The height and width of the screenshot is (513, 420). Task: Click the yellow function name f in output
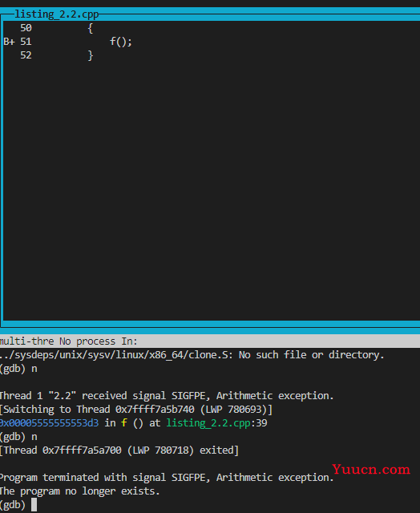(124, 422)
